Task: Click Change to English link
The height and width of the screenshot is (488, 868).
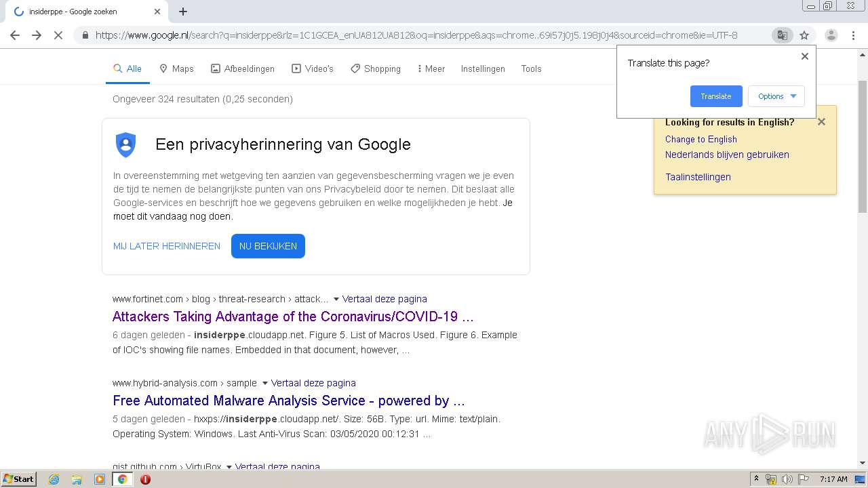Action: tap(701, 139)
